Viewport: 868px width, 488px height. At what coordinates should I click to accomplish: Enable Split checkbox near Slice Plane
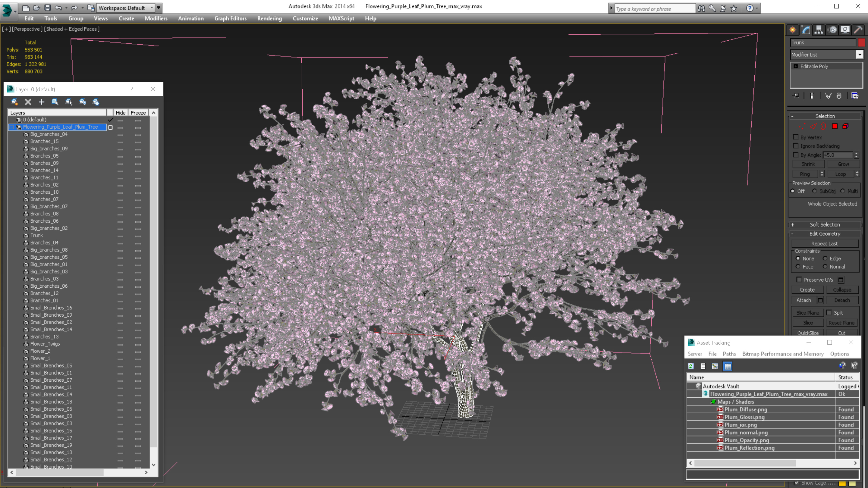click(x=829, y=313)
